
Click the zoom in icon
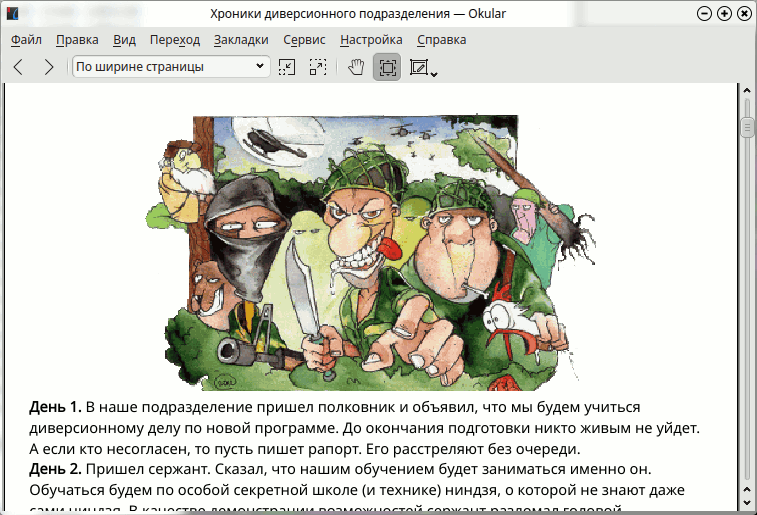tap(318, 67)
